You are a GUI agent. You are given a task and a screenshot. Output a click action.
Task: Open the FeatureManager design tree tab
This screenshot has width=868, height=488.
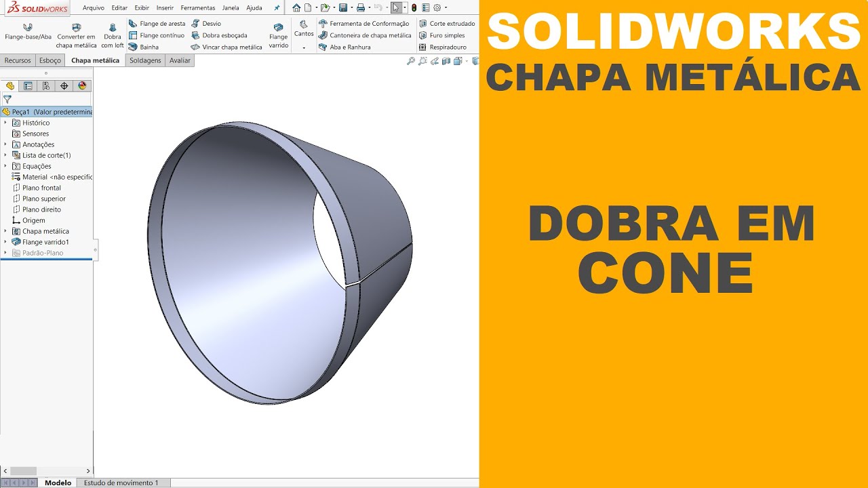pos(9,86)
